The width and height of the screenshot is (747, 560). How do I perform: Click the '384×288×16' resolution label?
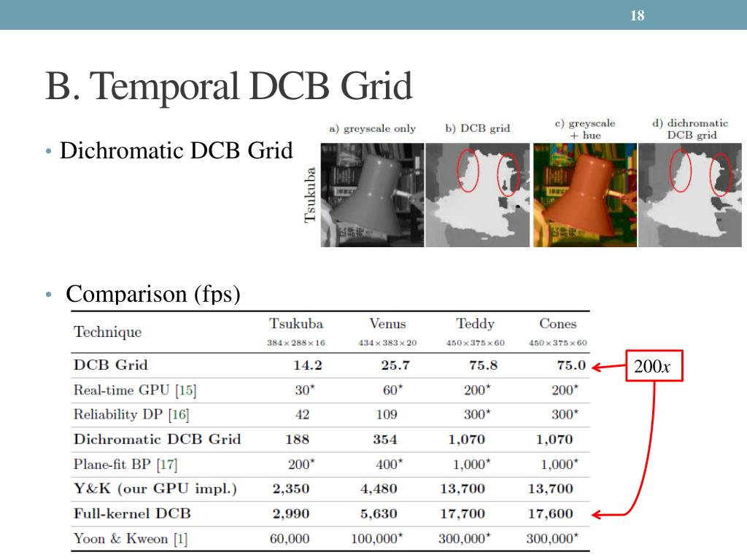[x=296, y=343]
